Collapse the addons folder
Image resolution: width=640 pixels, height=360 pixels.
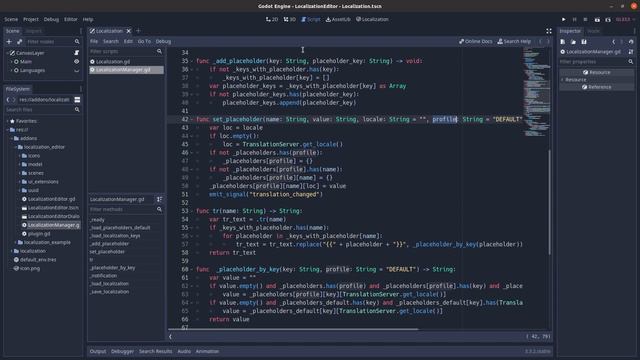pos(11,138)
